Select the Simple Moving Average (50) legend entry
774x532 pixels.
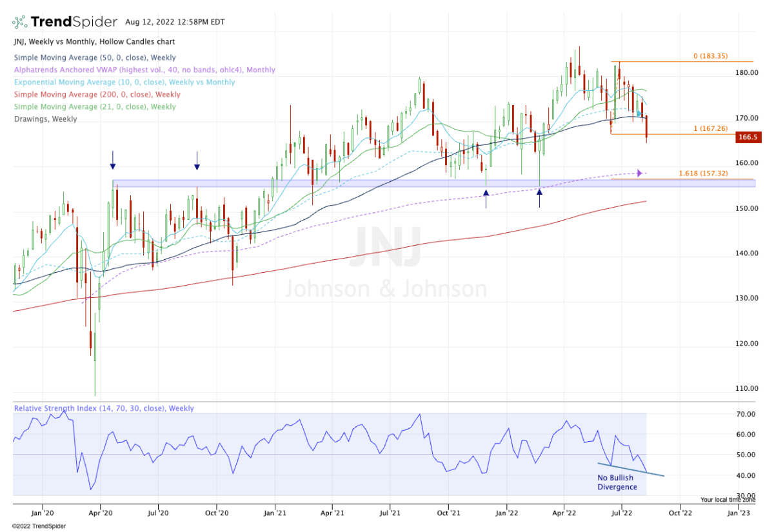click(x=94, y=58)
